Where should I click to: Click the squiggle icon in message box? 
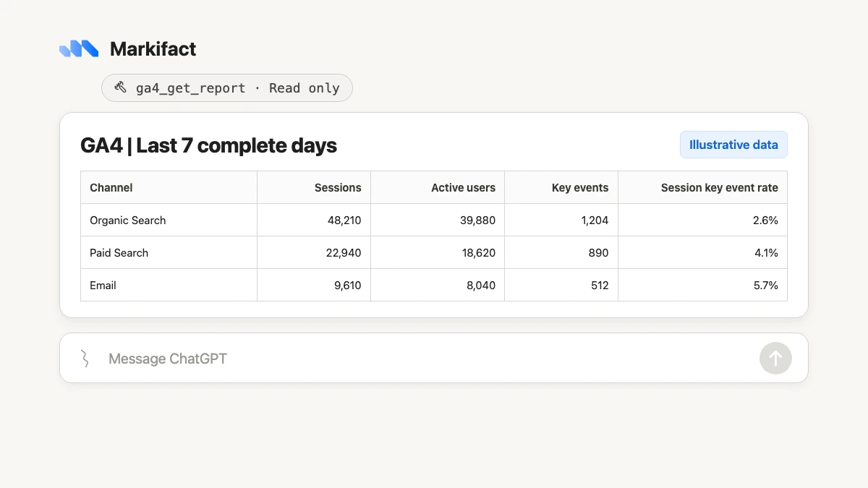[x=85, y=358]
